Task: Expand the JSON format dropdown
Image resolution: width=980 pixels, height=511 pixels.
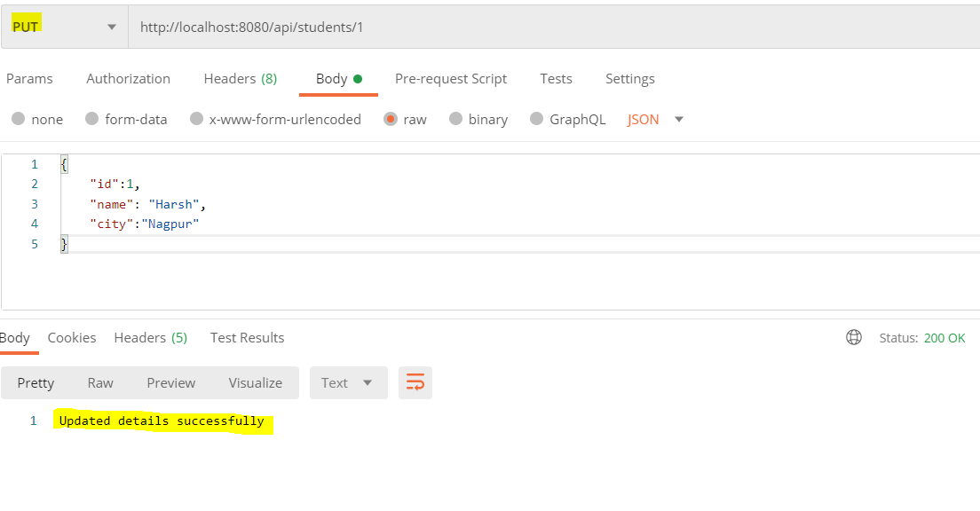Action: click(x=656, y=119)
